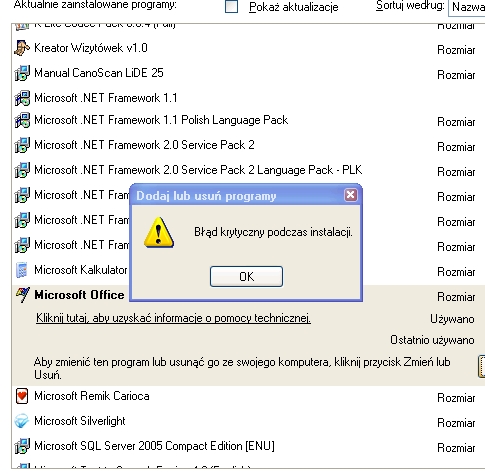Select .NET Framework 2.0 Language Pack - PLK entry
Screen dimensions: 485x474
click(x=245, y=170)
